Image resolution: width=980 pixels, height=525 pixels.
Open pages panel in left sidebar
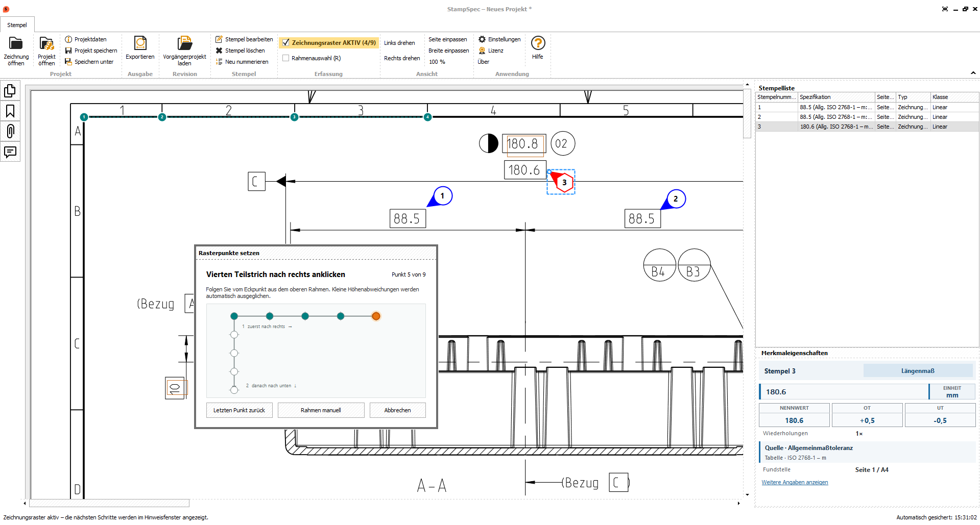pos(10,91)
